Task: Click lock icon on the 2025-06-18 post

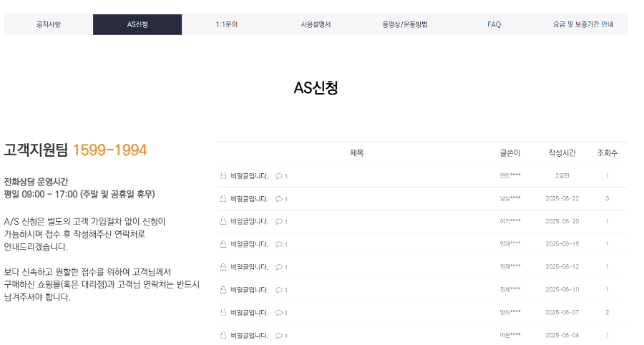Action: (x=223, y=244)
